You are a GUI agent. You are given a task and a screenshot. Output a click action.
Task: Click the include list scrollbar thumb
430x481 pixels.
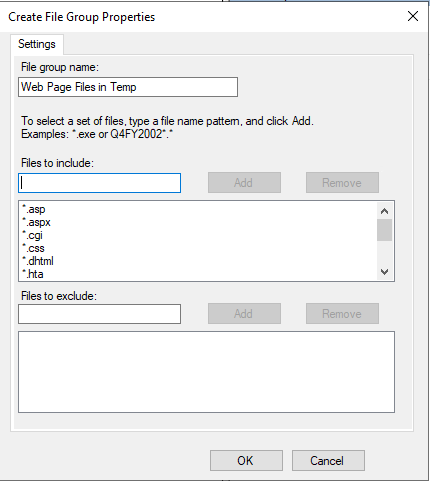click(384, 230)
